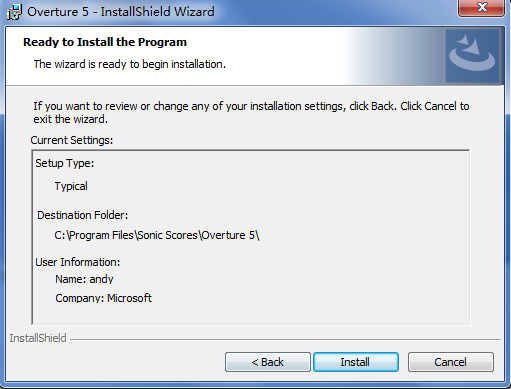511x389 pixels.
Task: Click the instruction paragraph about reviewing settings
Action: tap(251, 112)
